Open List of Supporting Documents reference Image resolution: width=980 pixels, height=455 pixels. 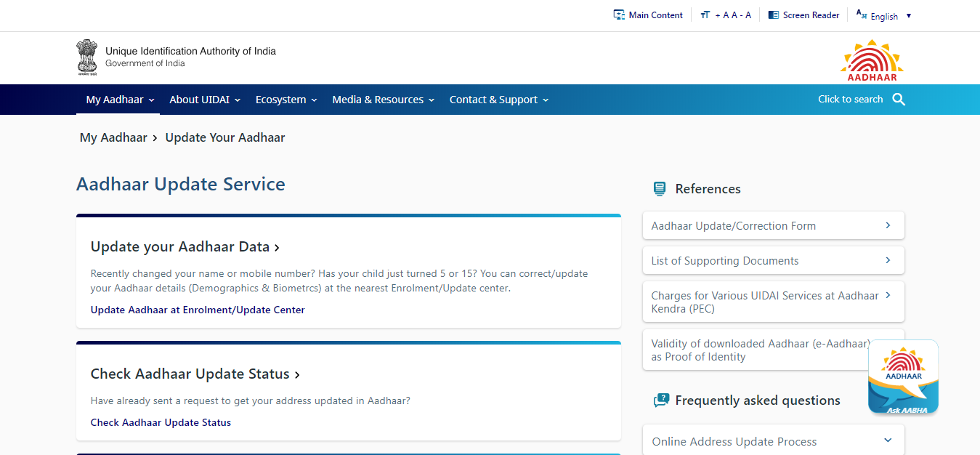click(x=774, y=261)
